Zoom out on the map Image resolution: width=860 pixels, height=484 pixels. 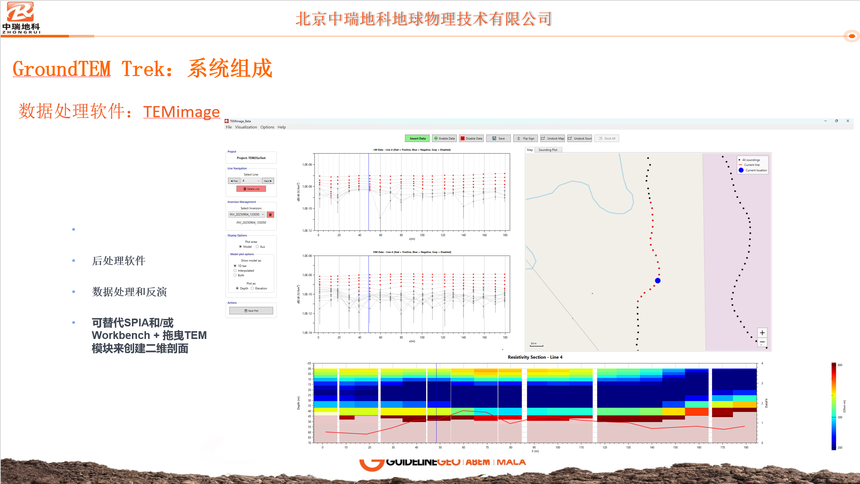pos(762,342)
